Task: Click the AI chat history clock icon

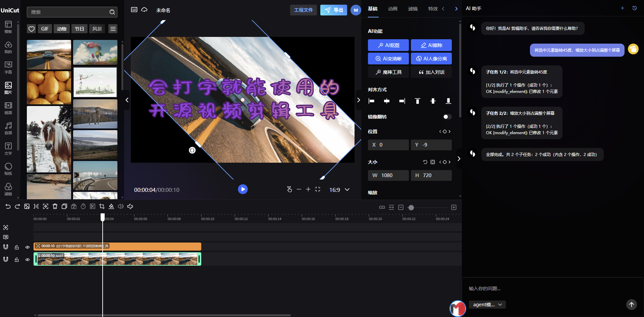Action: coord(635,8)
